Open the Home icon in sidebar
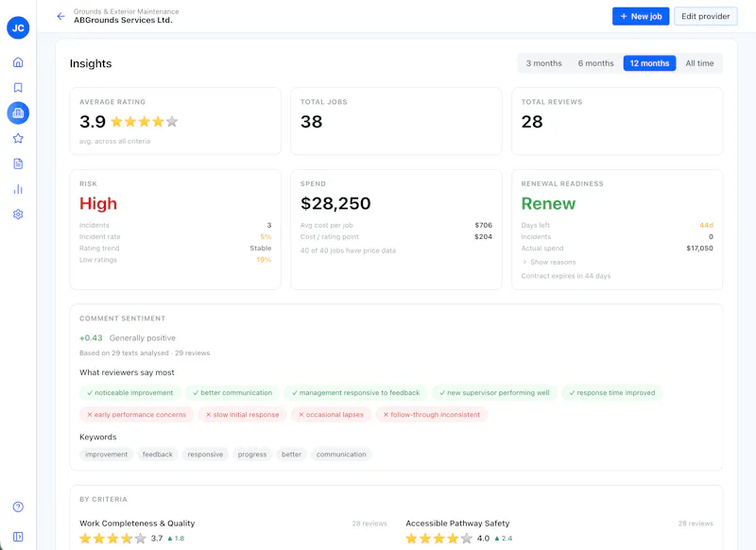The image size is (756, 550). (18, 62)
